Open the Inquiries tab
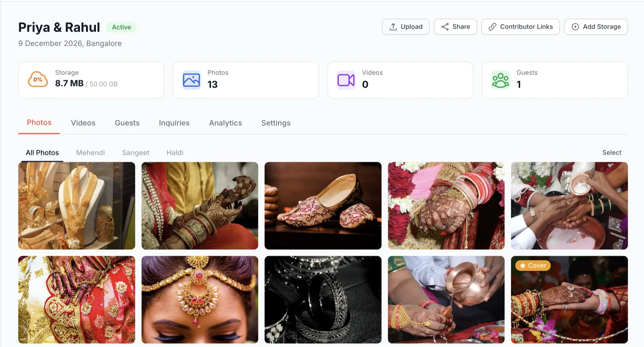Viewport: 644px width, 347px height. (174, 123)
